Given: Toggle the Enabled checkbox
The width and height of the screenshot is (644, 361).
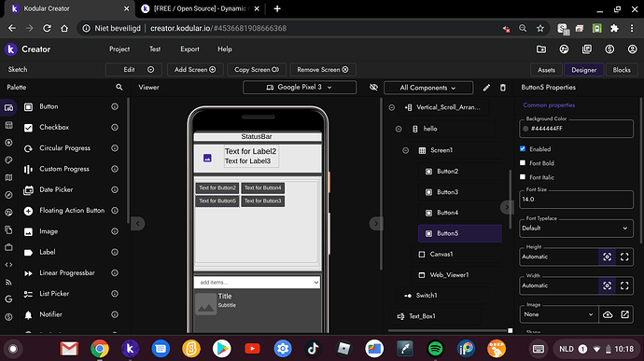Looking at the screenshot, I should 523,148.
